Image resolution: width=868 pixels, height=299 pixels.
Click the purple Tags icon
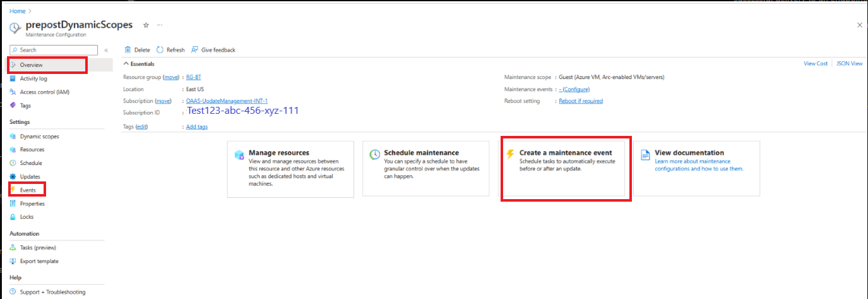point(13,106)
